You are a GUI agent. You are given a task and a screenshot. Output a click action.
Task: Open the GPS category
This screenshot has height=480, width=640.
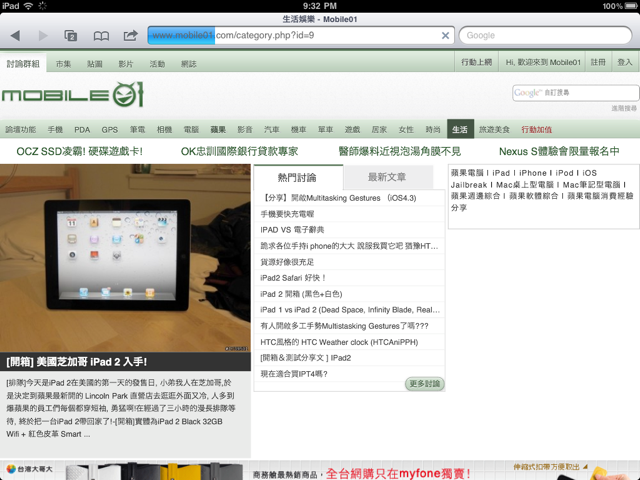(x=109, y=129)
